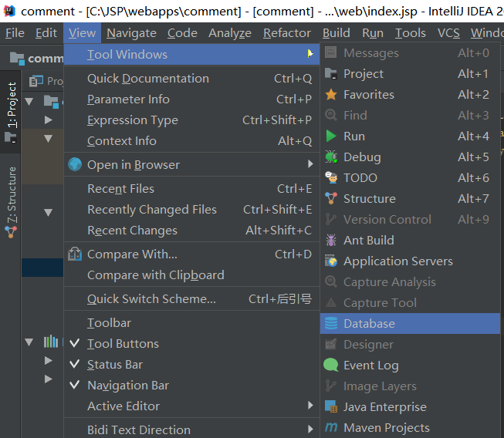Click the Event Log icon

pos(331,366)
